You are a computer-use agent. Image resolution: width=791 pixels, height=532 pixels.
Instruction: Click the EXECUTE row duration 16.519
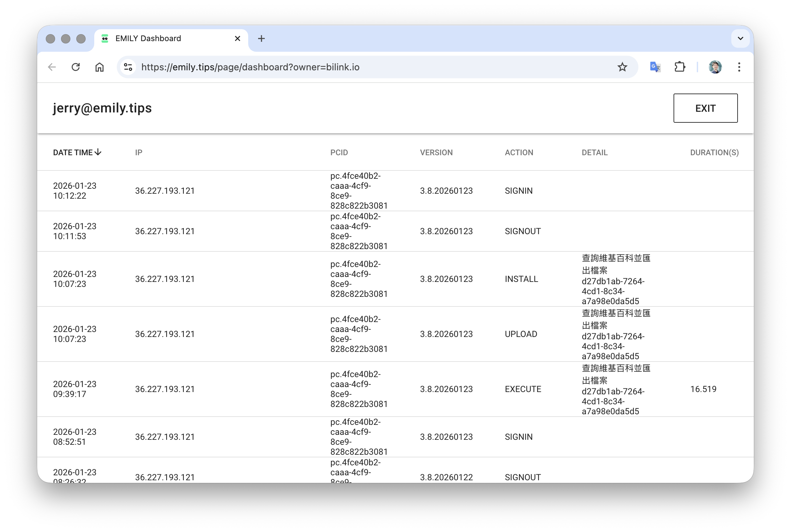(703, 389)
